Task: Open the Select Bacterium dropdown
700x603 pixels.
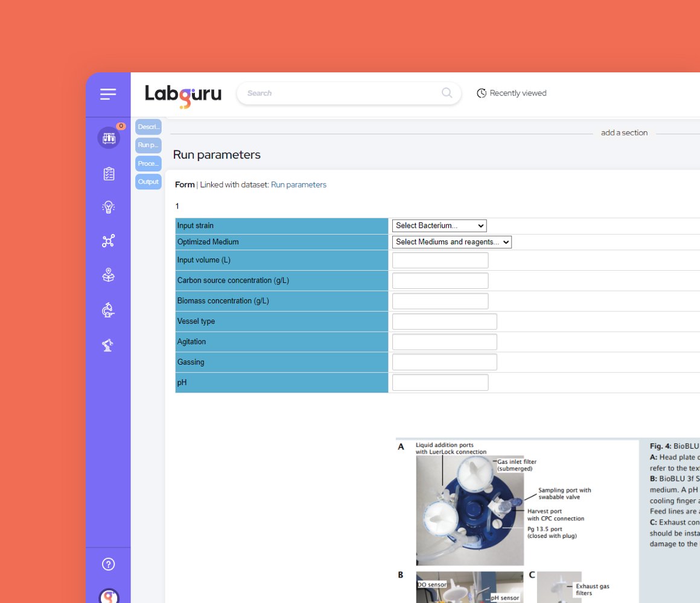Action: [439, 226]
